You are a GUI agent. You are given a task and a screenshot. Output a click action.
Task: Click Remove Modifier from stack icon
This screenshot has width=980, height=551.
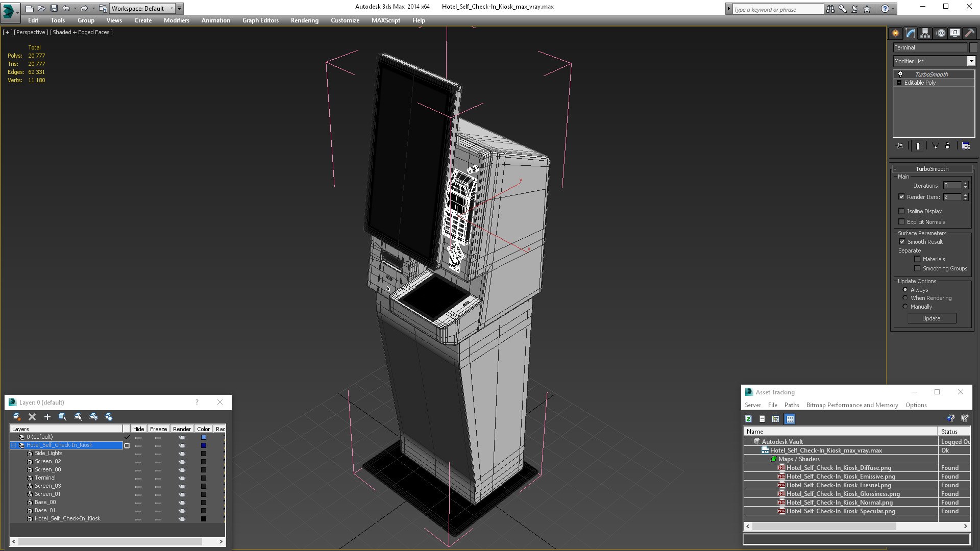[x=948, y=146]
